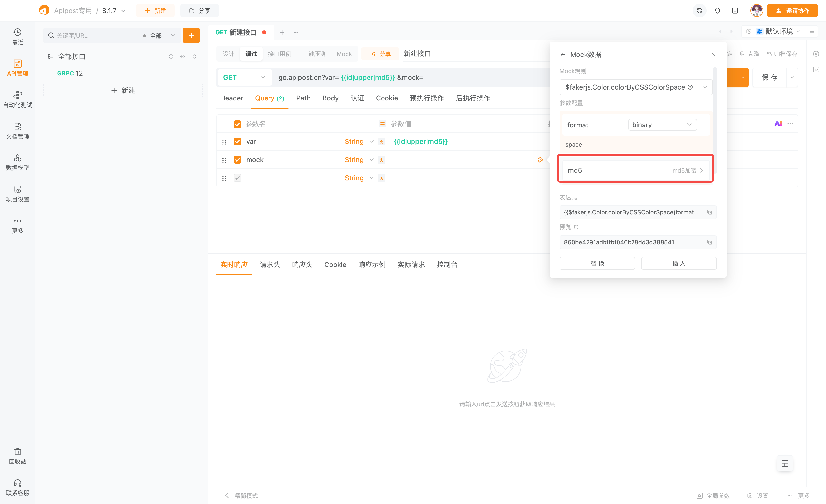Viewport: 826px width, 504px height.
Task: Open 自动化测试 sidebar section
Action: (x=17, y=99)
